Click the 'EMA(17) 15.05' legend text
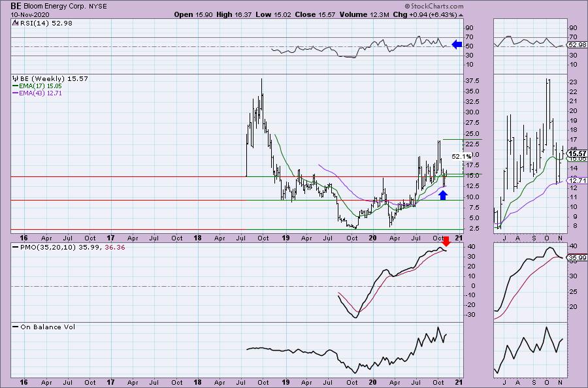Viewport: 588px width, 388px height. pos(40,86)
